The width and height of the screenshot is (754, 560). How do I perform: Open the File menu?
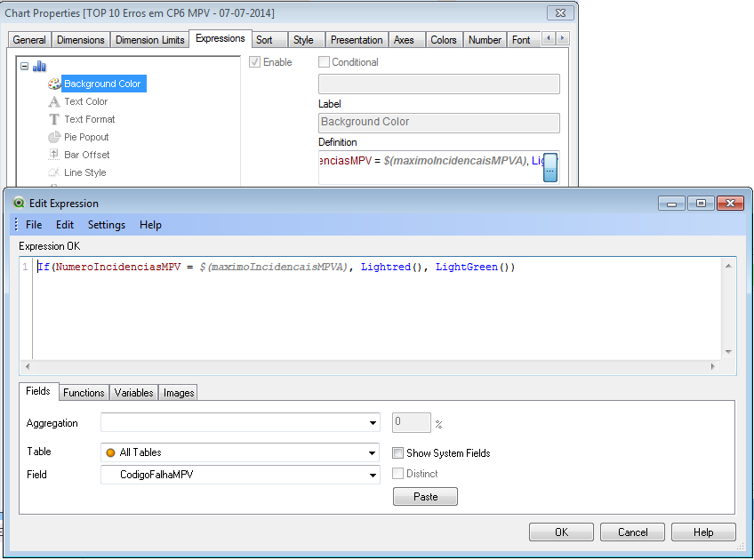click(34, 225)
